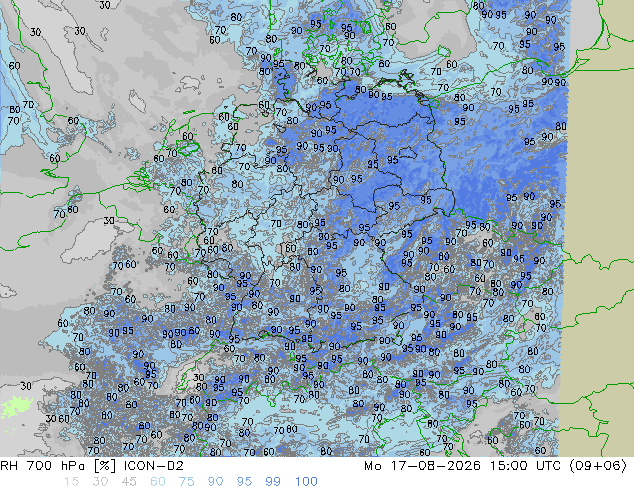Select legend value 45 in color scale
634x490 pixels.
[129, 482]
